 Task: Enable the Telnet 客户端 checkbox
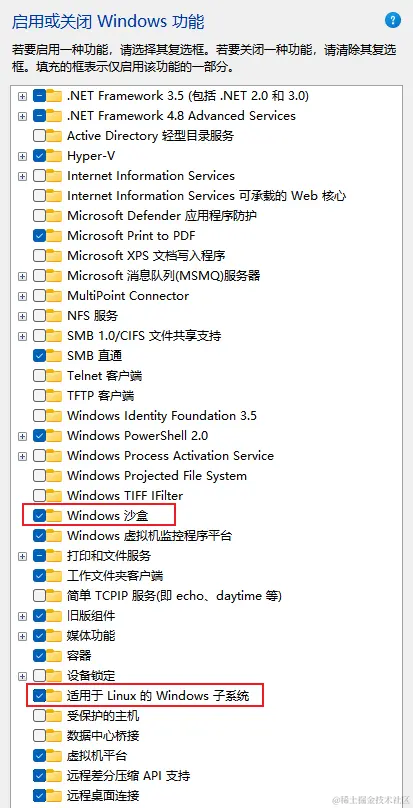39,376
